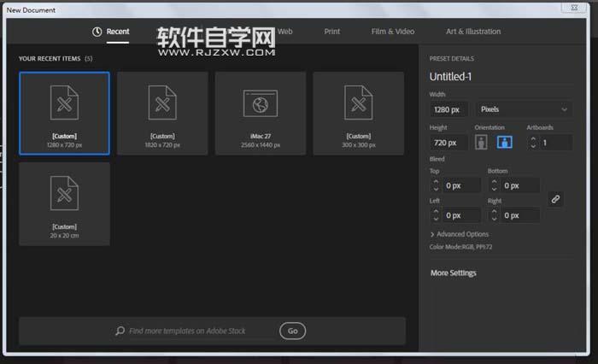Screen dimensions: 598x364
Task: Open the Web presets tab
Action: [284, 32]
